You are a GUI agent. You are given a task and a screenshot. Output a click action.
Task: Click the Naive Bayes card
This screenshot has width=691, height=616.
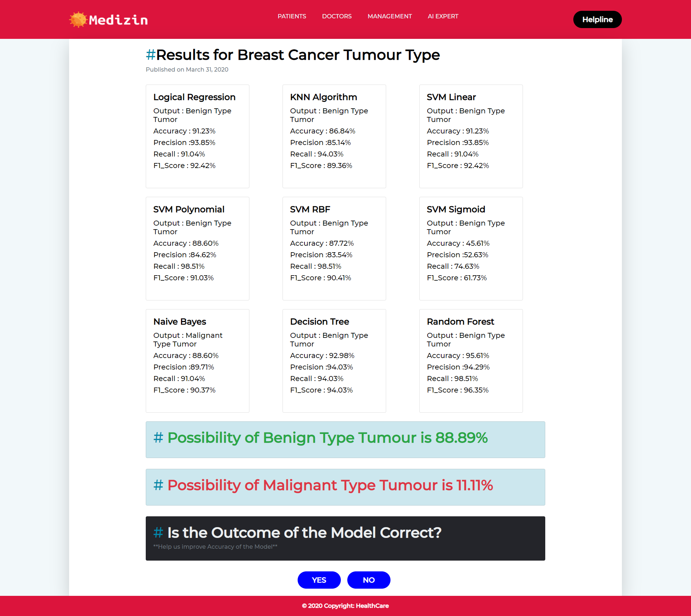coord(197,361)
